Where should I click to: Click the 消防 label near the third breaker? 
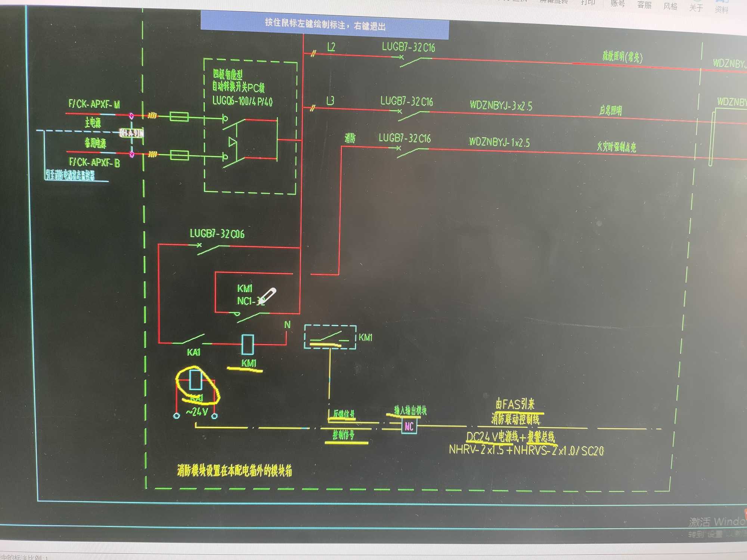[x=350, y=139]
